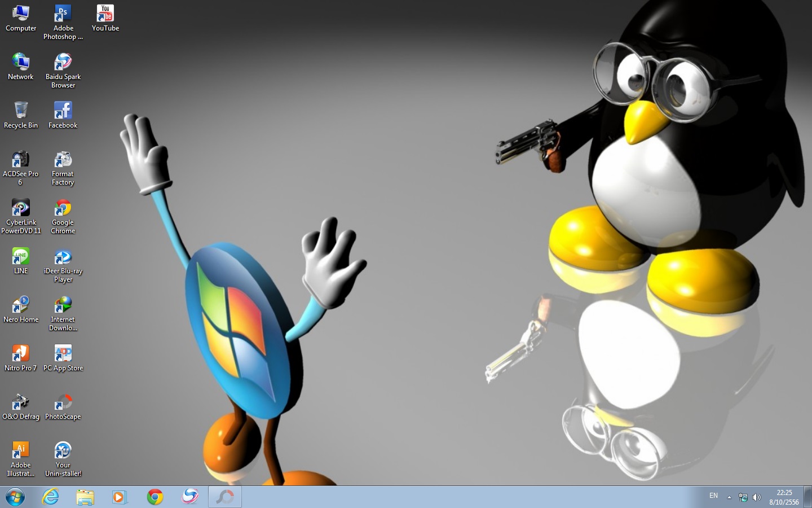Select the Recycle Bin icon

point(21,115)
